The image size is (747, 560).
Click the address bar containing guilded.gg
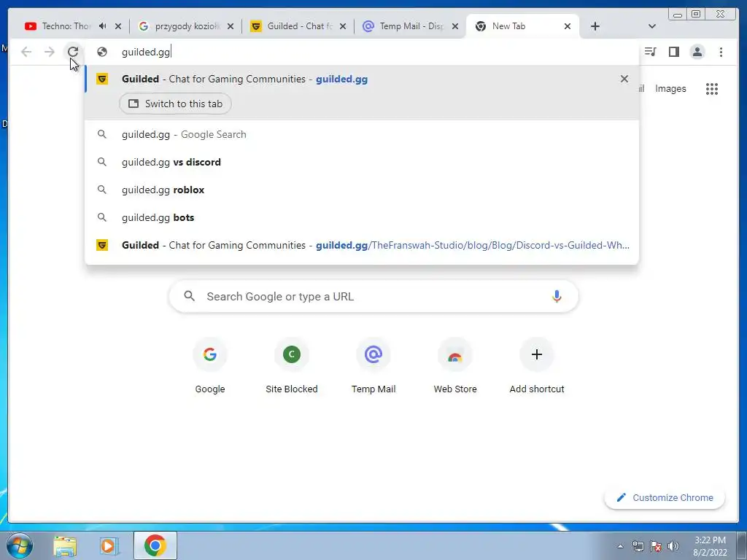click(362, 52)
